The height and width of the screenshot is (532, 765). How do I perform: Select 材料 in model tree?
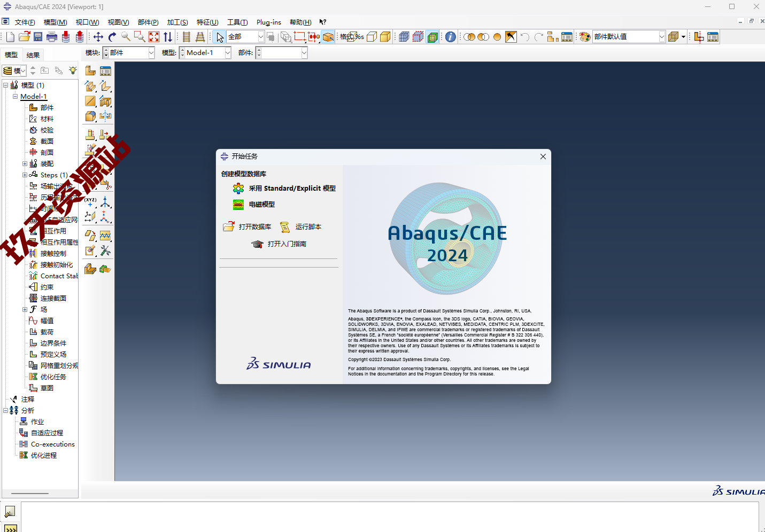point(47,119)
